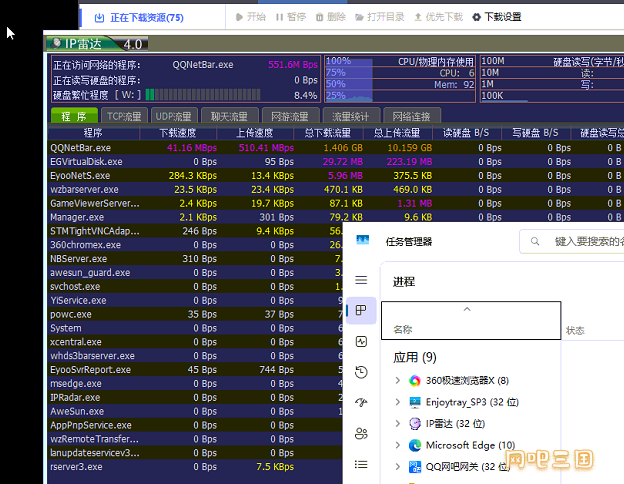The width and height of the screenshot is (624, 484).
Task: Sort by 程序 column header
Action: (x=93, y=133)
